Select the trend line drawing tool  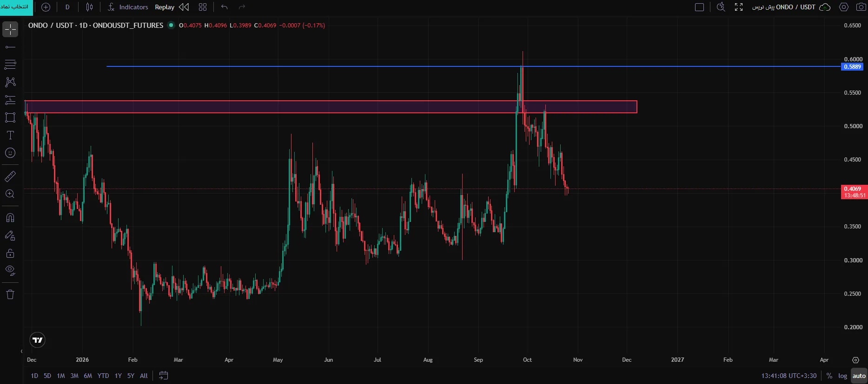pos(10,47)
